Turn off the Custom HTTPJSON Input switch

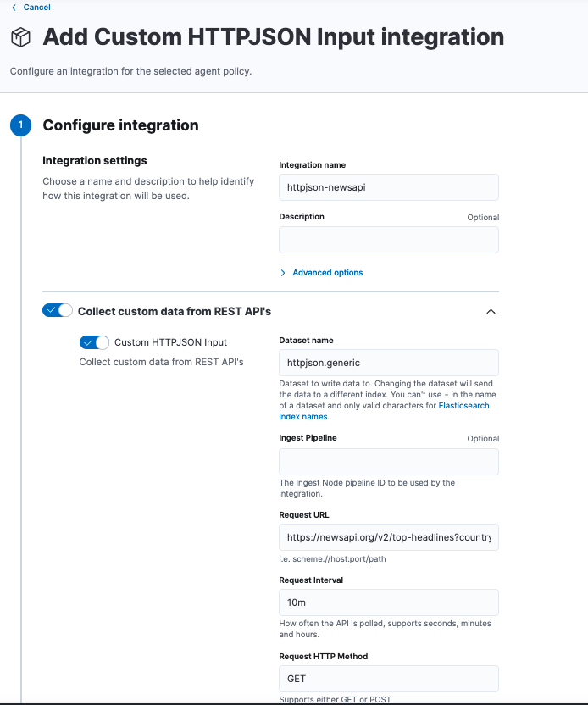pos(94,342)
